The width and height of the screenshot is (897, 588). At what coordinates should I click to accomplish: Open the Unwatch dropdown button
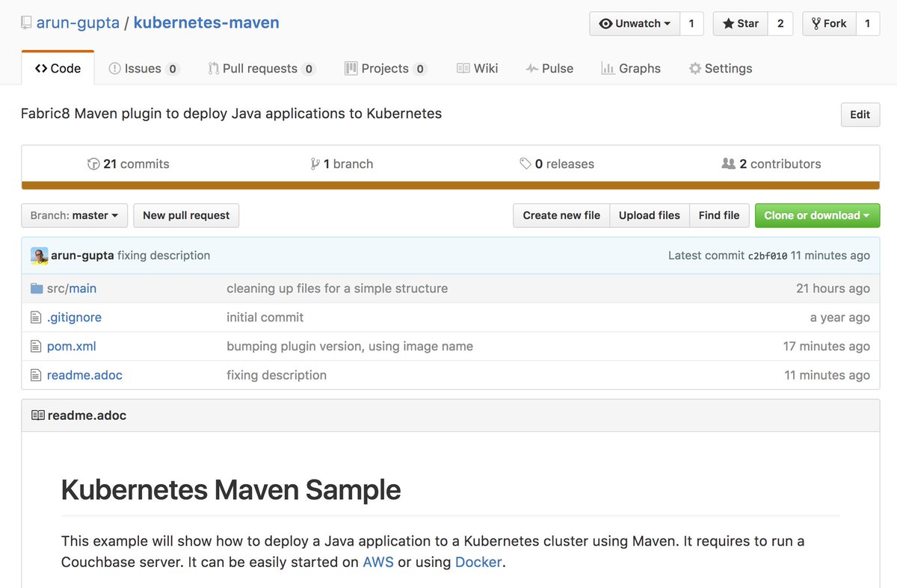click(x=635, y=24)
